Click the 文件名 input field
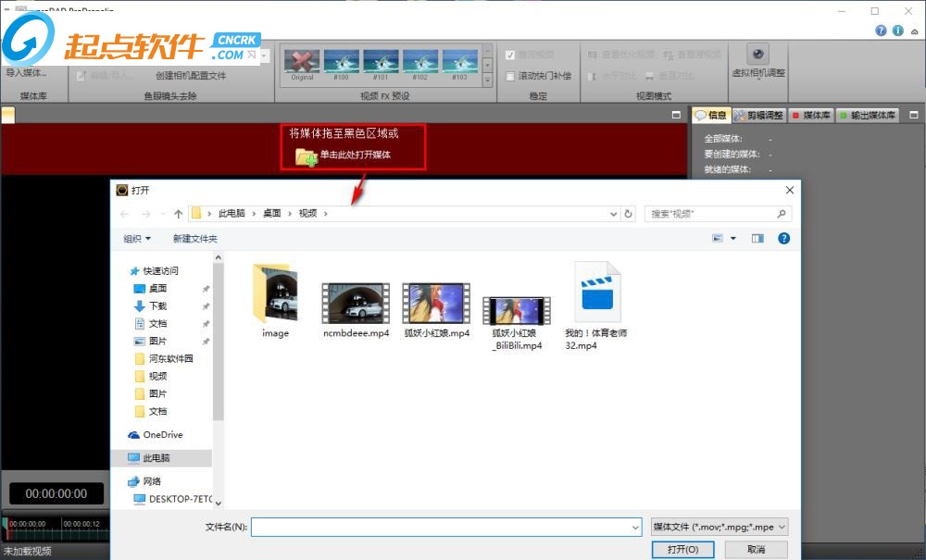The image size is (926, 560). (446, 527)
